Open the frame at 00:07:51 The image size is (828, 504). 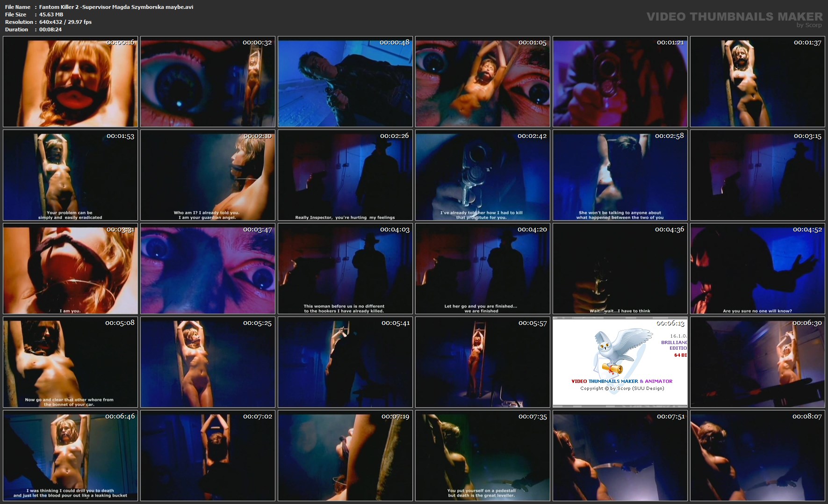pos(620,456)
